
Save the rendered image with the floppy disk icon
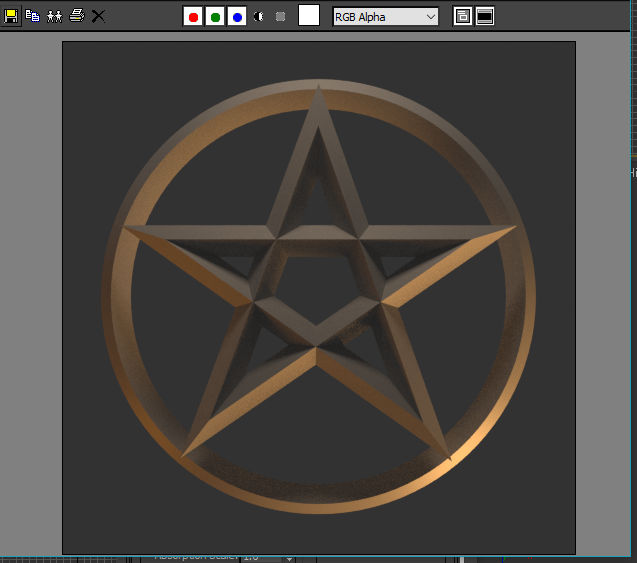[11, 16]
